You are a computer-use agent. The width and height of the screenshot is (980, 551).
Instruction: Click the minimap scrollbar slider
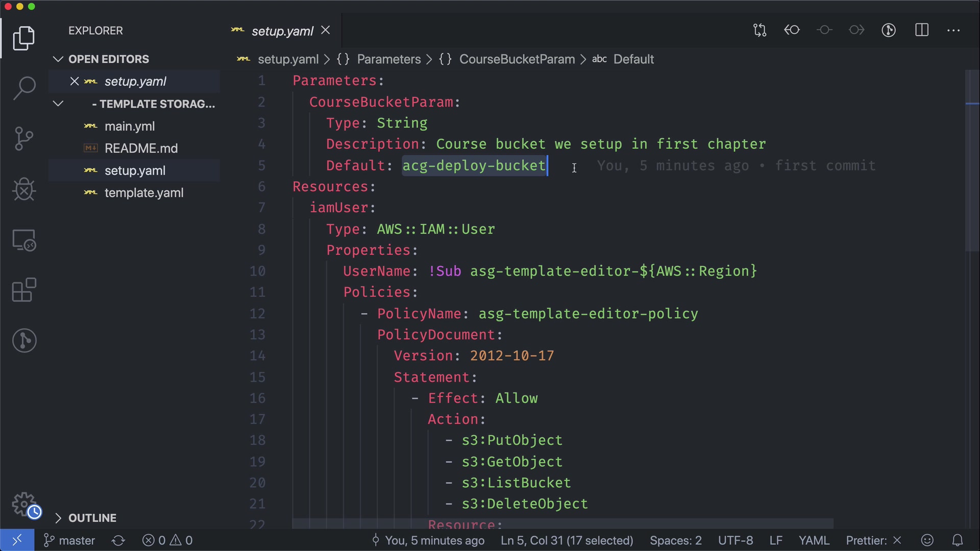[x=972, y=161]
